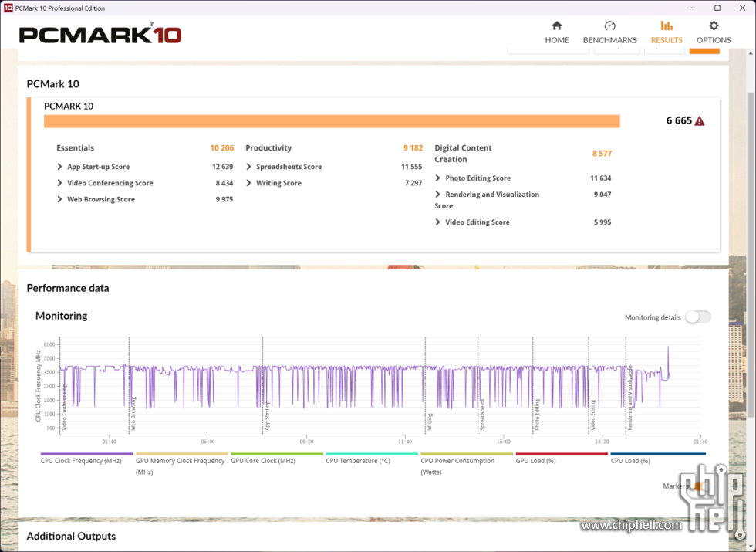Click the "Digital Content Creation" heading
Screen dimensions: 756x552
(x=463, y=154)
